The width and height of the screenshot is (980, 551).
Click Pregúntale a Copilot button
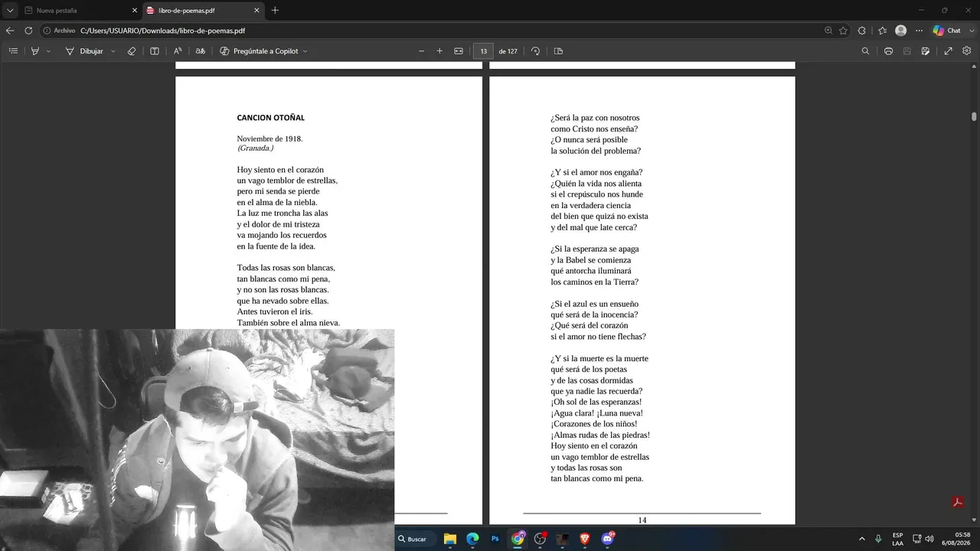(259, 51)
